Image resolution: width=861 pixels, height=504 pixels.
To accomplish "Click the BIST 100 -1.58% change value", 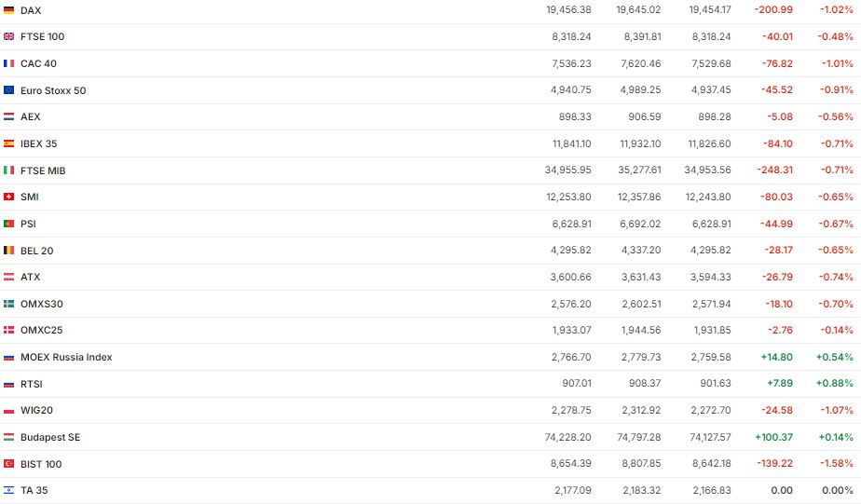I will [x=835, y=464].
